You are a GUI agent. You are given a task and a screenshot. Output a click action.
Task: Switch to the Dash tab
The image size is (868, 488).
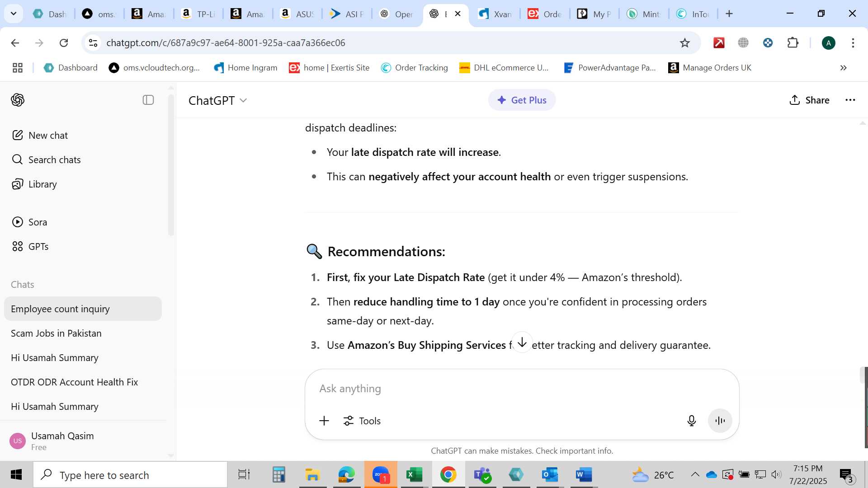(50, 14)
